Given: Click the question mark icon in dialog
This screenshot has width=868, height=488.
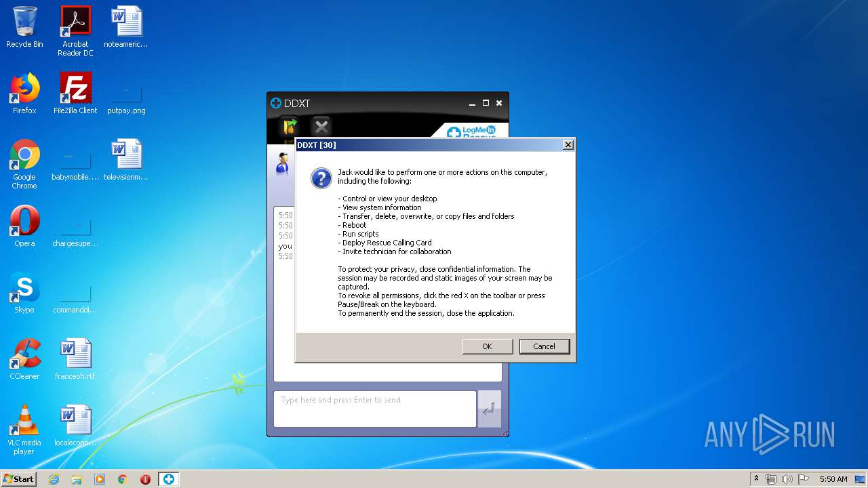Looking at the screenshot, I should (x=321, y=178).
